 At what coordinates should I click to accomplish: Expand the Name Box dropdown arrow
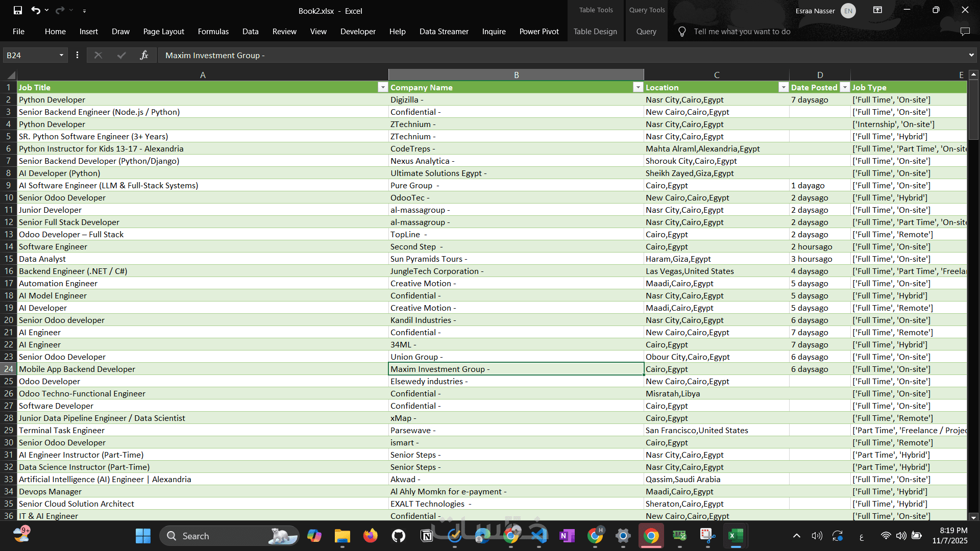point(61,55)
